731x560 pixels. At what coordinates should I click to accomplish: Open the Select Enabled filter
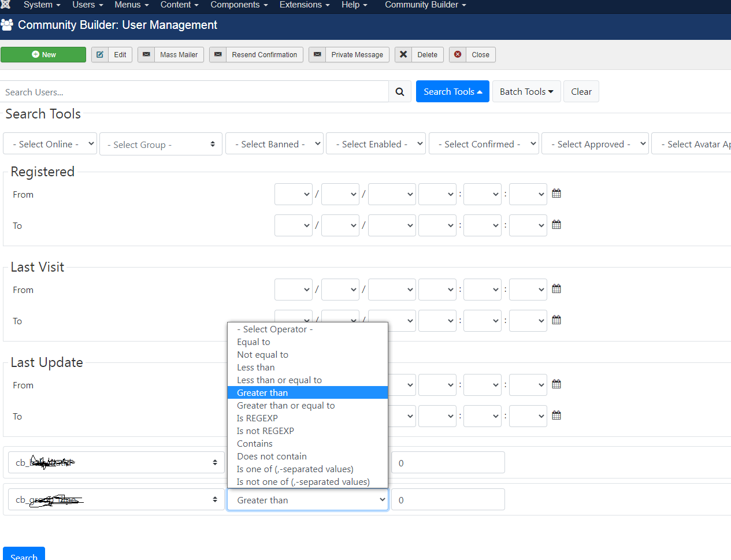click(x=376, y=144)
